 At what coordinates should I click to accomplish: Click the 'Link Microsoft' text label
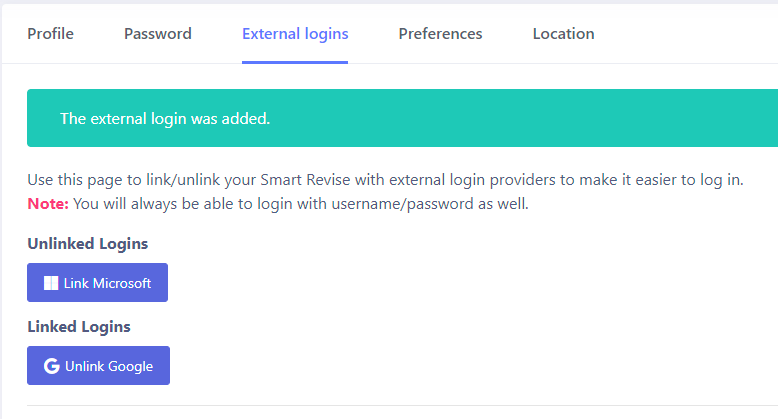pyautogui.click(x=107, y=283)
